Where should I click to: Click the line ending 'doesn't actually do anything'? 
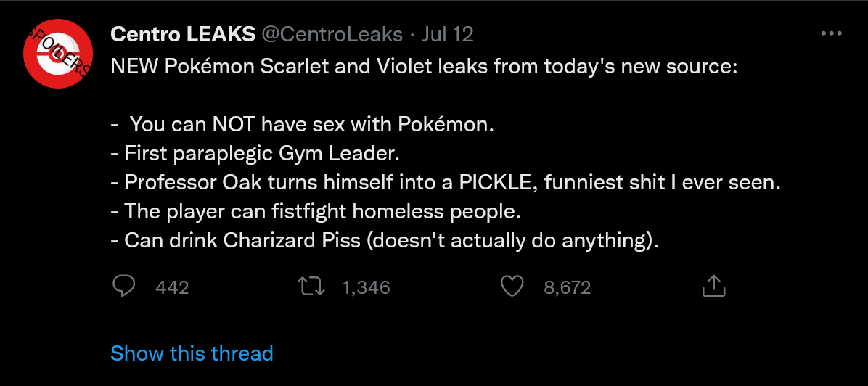(x=385, y=240)
